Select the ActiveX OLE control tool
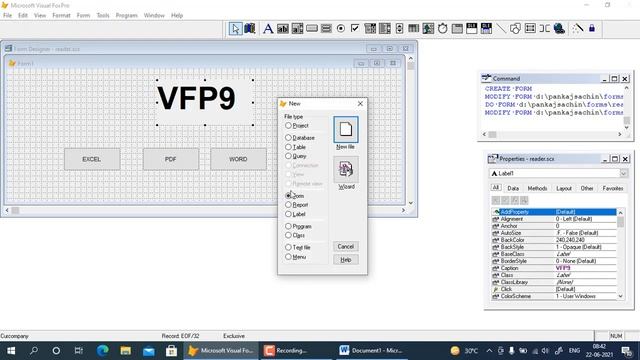 (471, 29)
